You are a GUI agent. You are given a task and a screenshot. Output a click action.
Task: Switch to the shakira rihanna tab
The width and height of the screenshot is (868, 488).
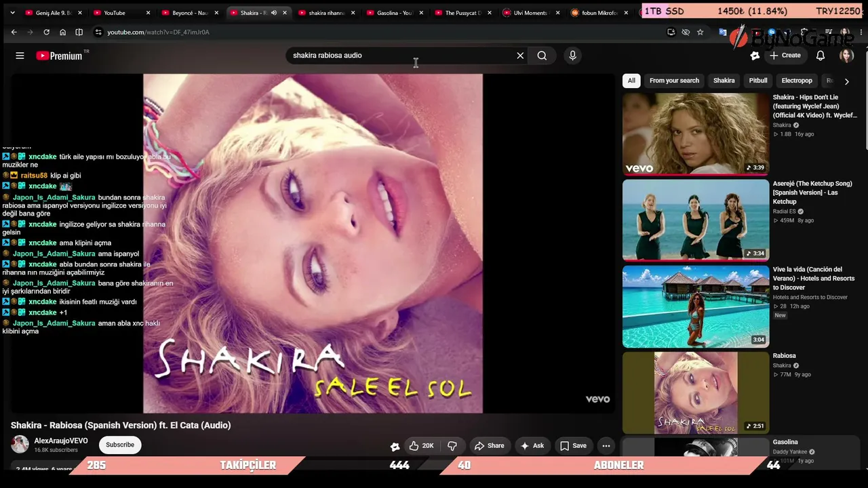325,13
